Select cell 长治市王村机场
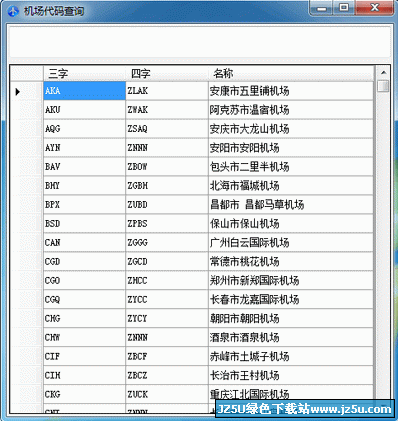Screen dimensions: 398x421 [291, 376]
